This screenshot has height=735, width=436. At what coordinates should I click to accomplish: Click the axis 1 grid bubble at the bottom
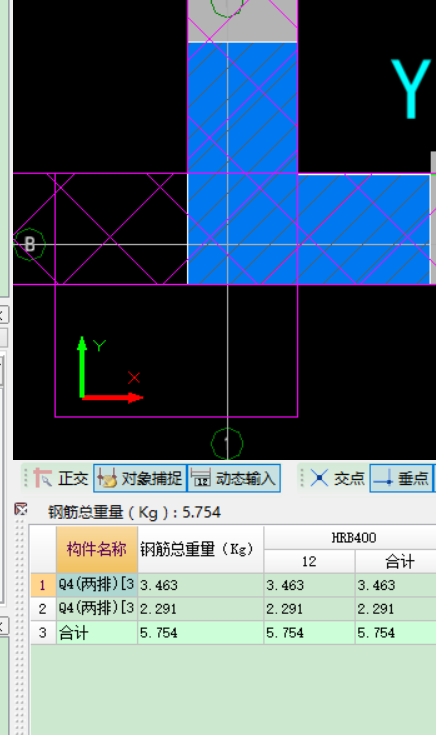pyautogui.click(x=227, y=443)
